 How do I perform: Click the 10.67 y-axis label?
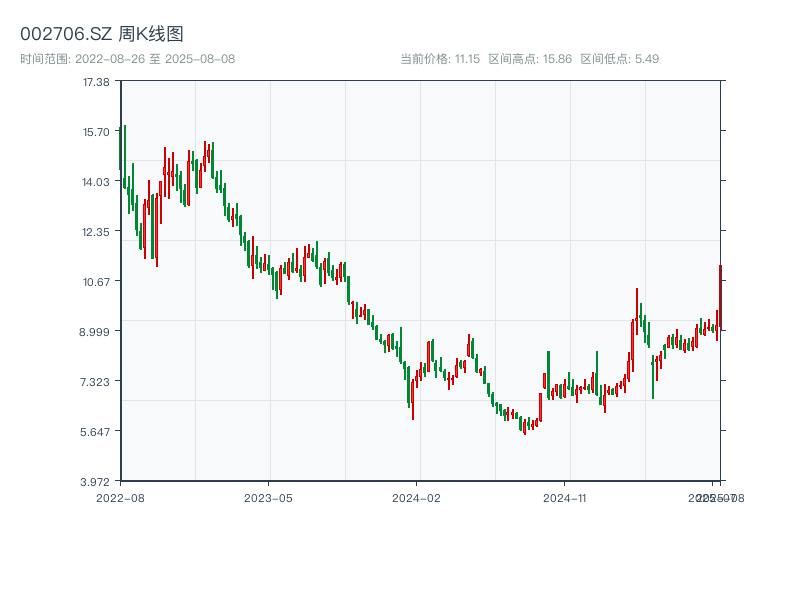97,281
